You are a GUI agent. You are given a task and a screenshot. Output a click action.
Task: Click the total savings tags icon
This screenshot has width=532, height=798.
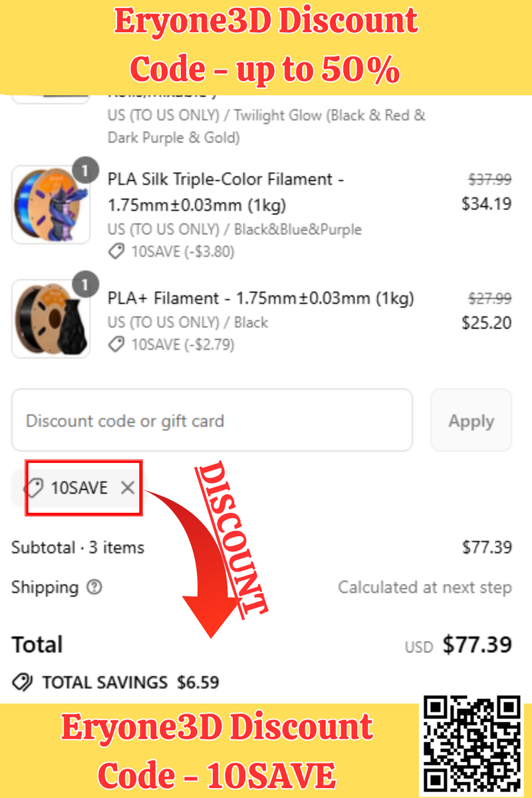coord(23,682)
